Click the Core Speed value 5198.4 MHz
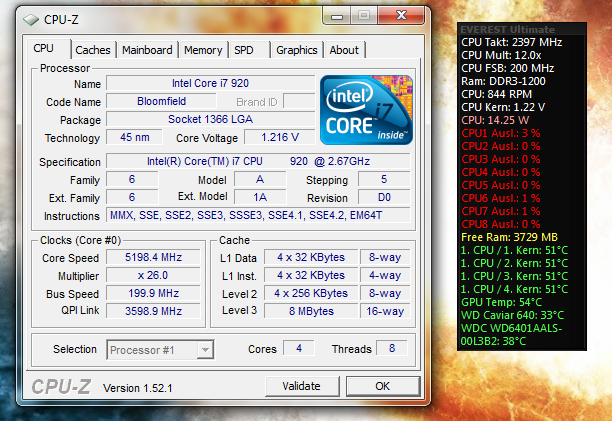The image size is (612, 421). (x=153, y=257)
